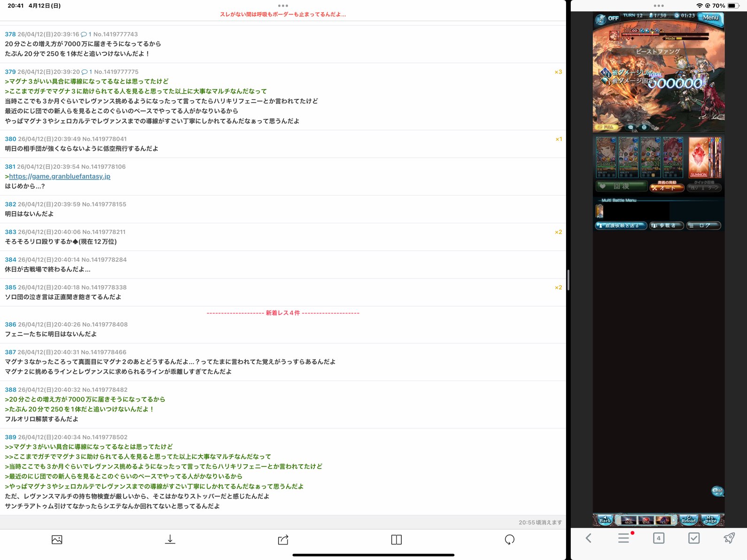Open hamburger menu with red notification dot
Image resolution: width=747 pixels, height=560 pixels.
point(624,538)
